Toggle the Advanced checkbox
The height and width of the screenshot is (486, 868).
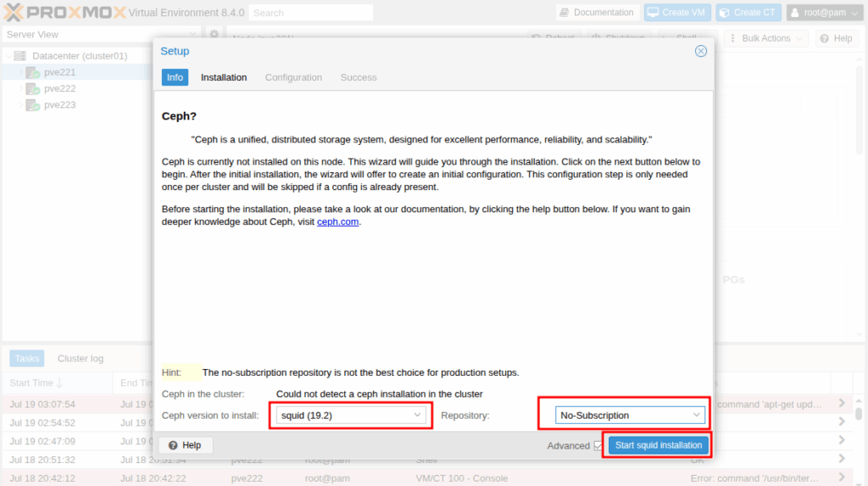coord(598,445)
